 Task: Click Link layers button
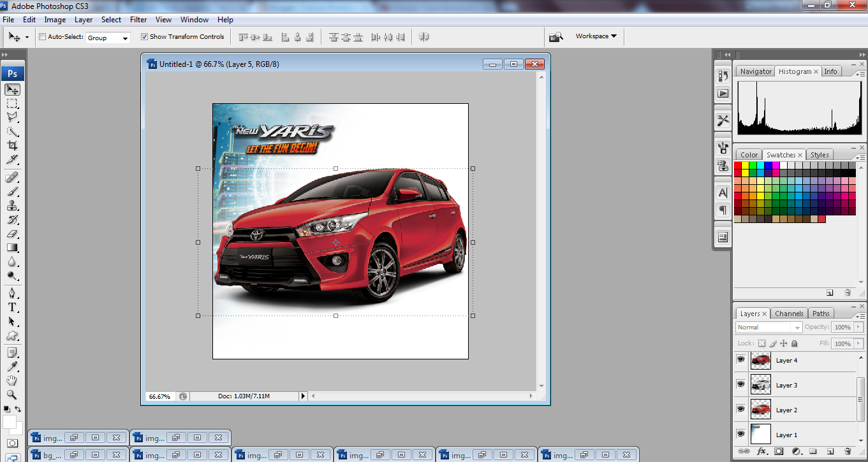[x=744, y=451]
